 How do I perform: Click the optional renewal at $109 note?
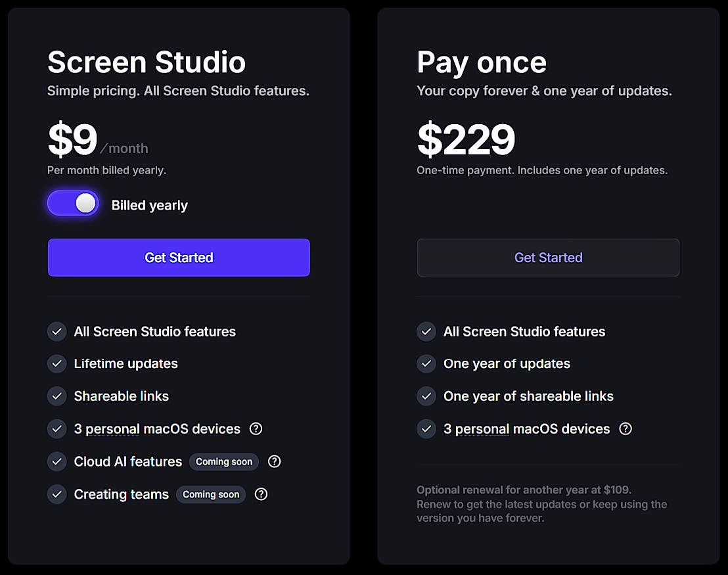point(524,490)
